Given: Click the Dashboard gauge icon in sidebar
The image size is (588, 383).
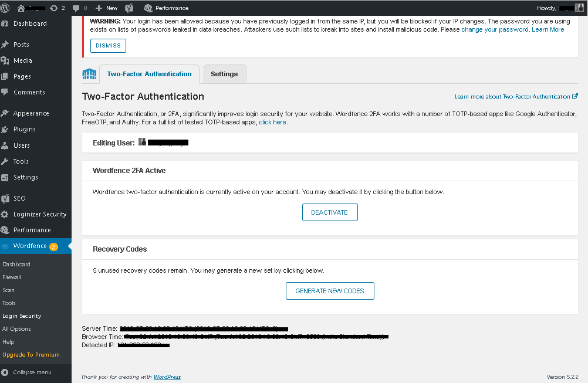Looking at the screenshot, I should coord(5,23).
